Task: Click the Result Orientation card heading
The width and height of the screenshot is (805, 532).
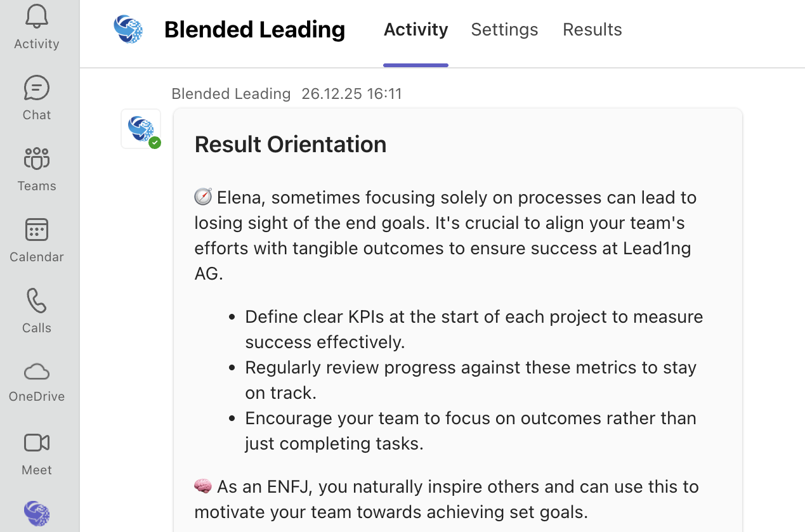Action: pyautogui.click(x=291, y=144)
